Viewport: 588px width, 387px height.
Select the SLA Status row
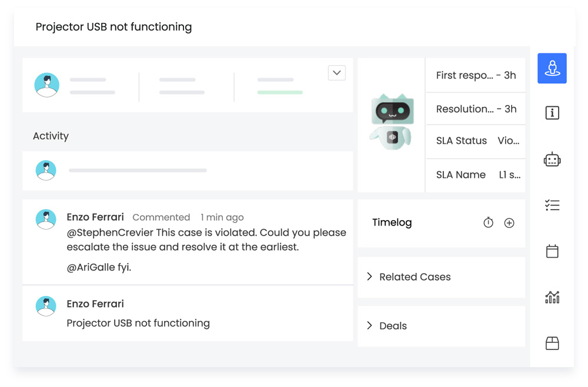(476, 141)
